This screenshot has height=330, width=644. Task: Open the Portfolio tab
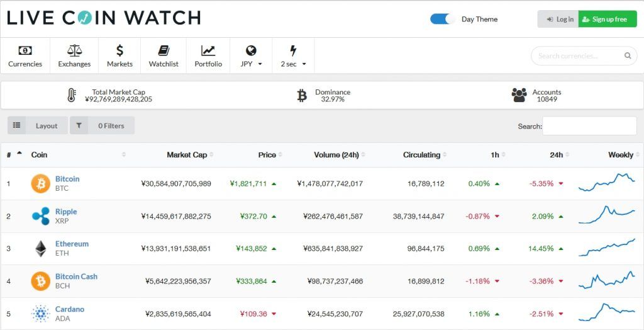(x=208, y=56)
